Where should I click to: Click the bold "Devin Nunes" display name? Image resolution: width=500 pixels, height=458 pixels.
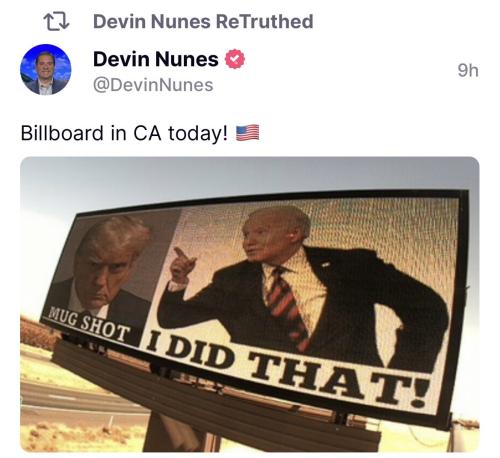point(156,59)
